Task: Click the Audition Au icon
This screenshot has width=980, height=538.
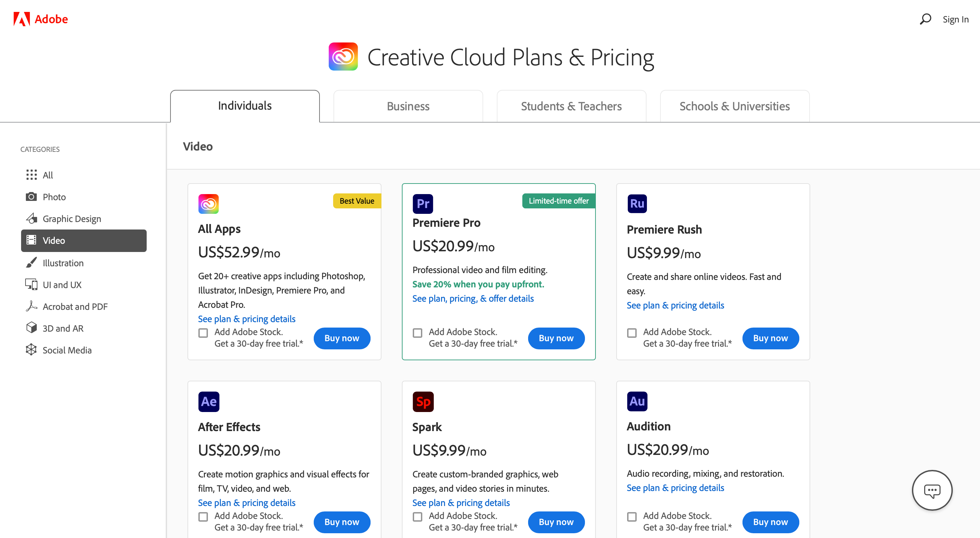Action: click(x=637, y=401)
